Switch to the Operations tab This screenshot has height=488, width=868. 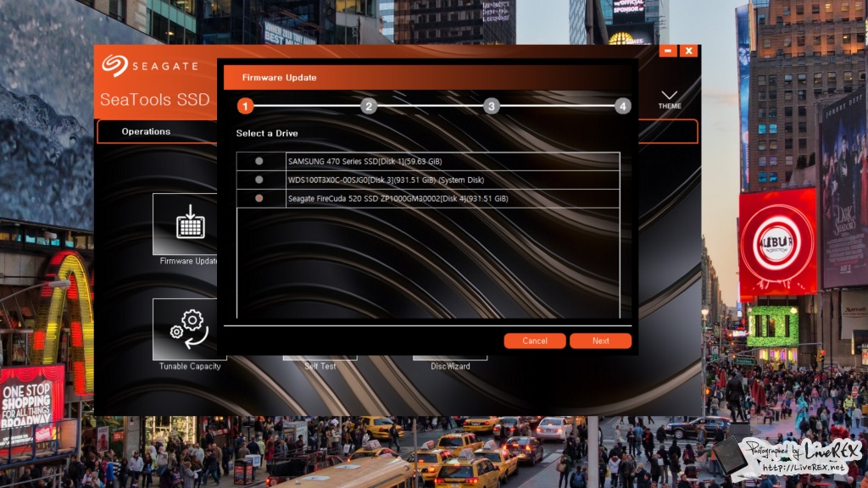coord(146,131)
